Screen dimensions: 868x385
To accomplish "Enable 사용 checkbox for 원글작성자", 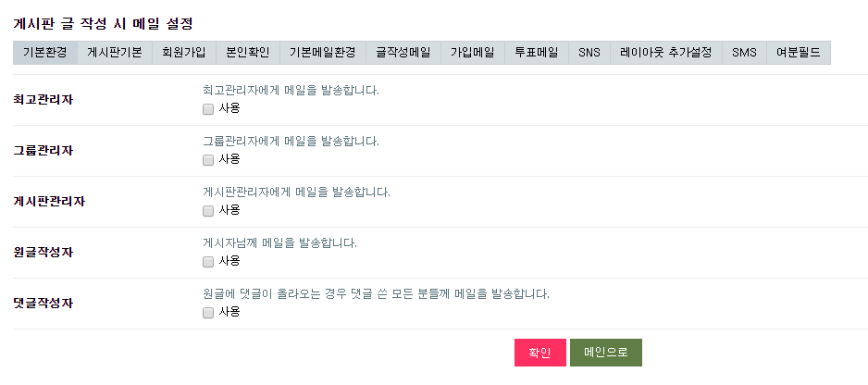I will coord(208,262).
